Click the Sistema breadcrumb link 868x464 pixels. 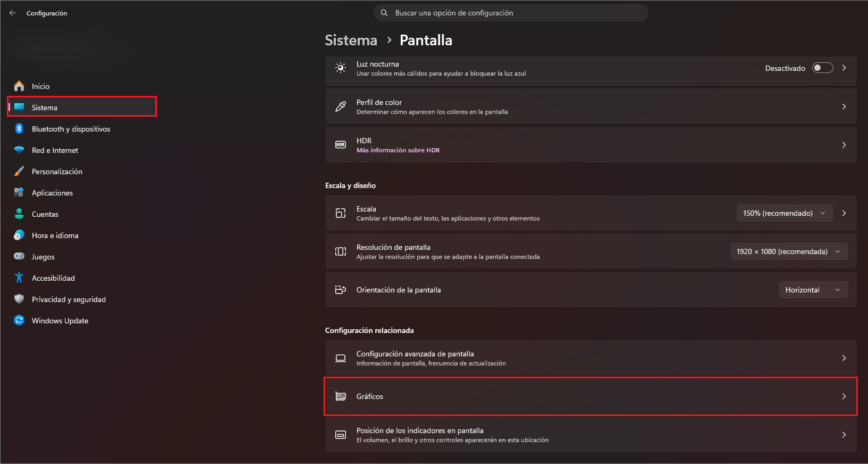coord(351,40)
